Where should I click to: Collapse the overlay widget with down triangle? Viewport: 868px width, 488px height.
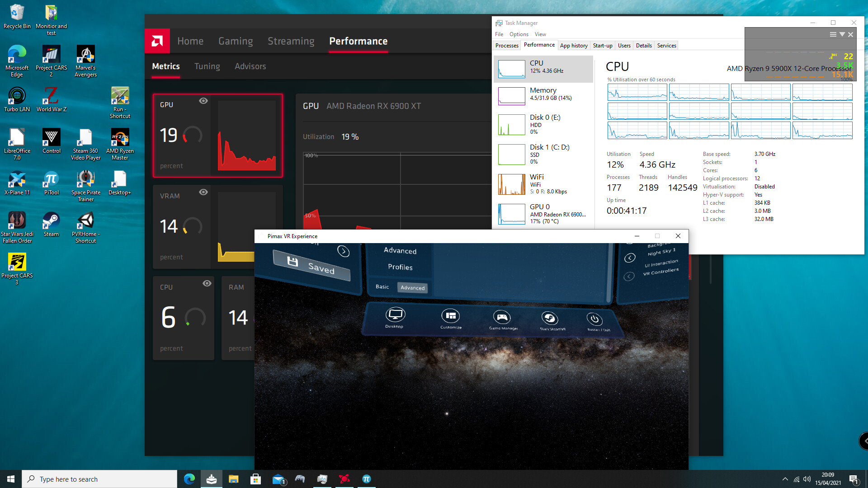point(842,34)
